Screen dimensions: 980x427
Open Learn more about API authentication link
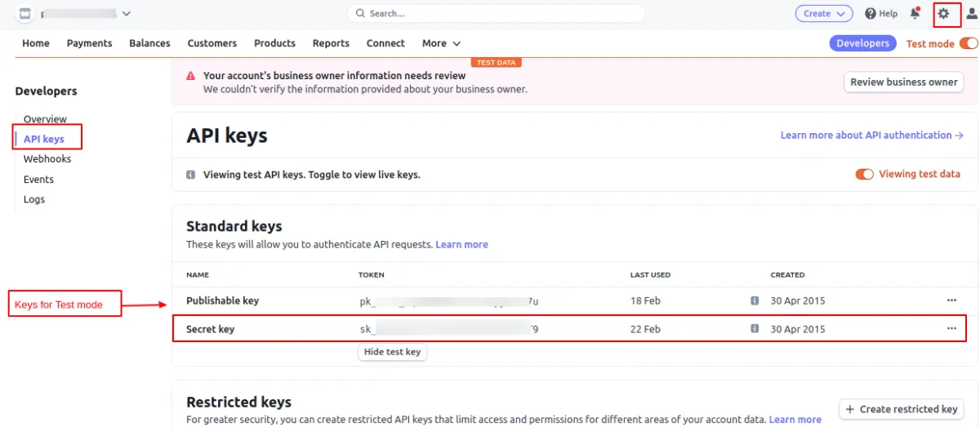coord(872,136)
